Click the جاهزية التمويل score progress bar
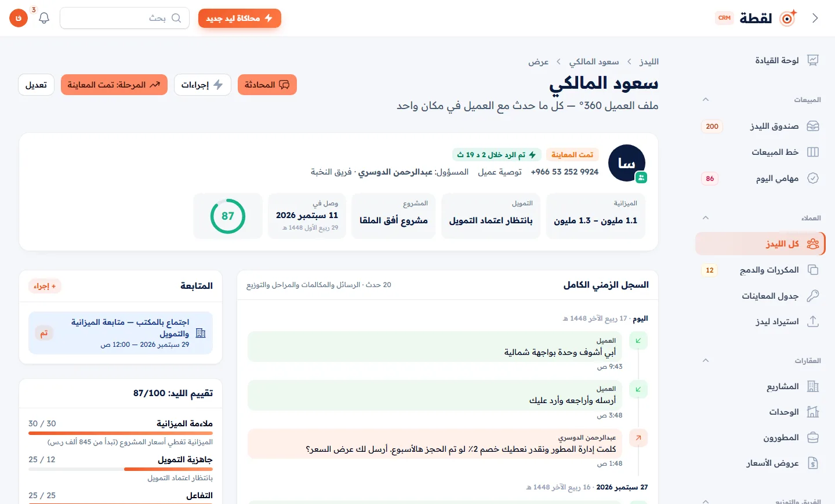Screen dimensions: 835x504 point(121,469)
